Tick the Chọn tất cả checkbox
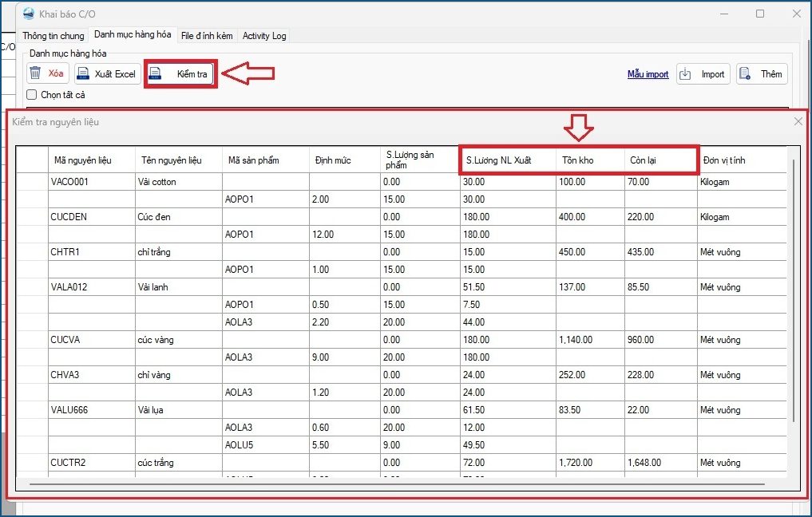The image size is (812, 517). point(32,95)
